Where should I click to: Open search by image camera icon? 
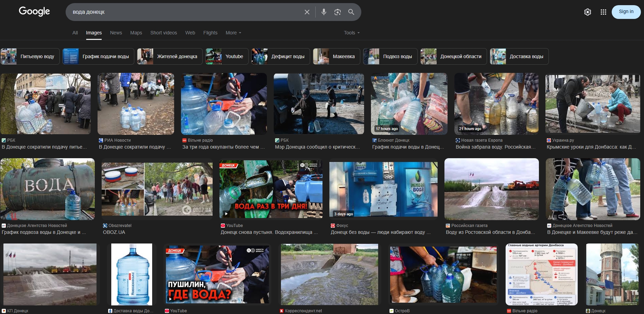(337, 12)
